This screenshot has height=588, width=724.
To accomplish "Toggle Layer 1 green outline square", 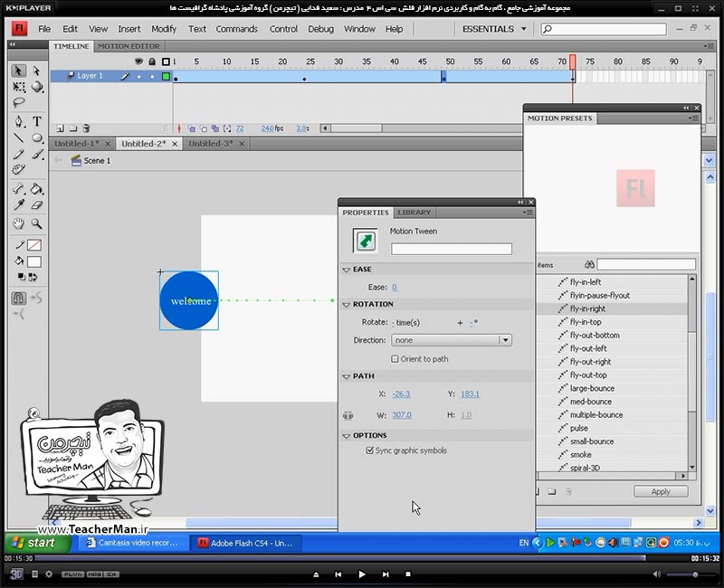I will (x=166, y=76).
